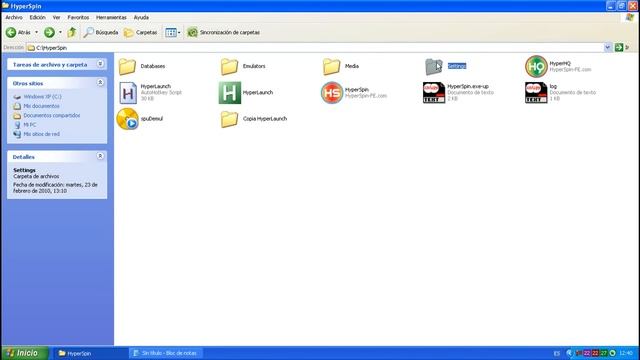Go to Windows XP (C:) link

click(x=42, y=97)
